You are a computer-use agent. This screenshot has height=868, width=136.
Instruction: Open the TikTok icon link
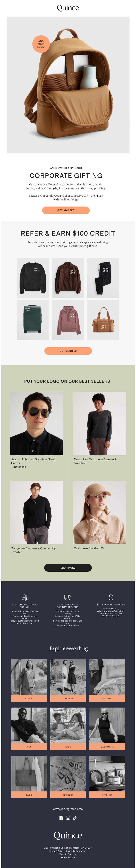pos(75,818)
